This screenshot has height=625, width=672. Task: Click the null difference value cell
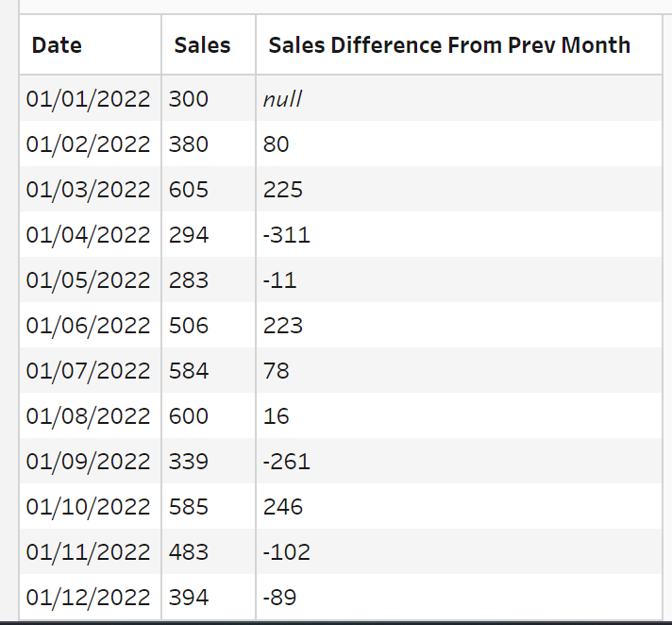pyautogui.click(x=282, y=99)
